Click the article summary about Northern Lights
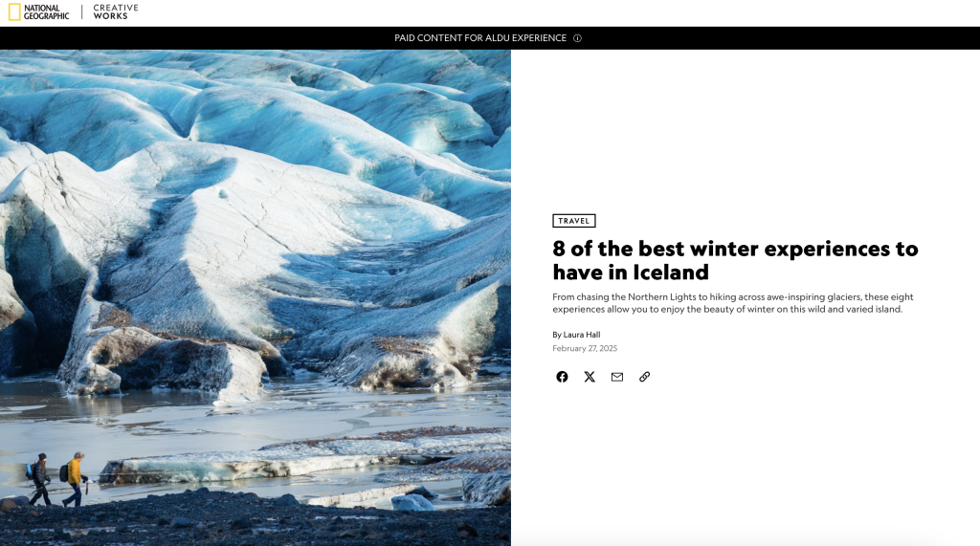The height and width of the screenshot is (546, 980). click(732, 303)
